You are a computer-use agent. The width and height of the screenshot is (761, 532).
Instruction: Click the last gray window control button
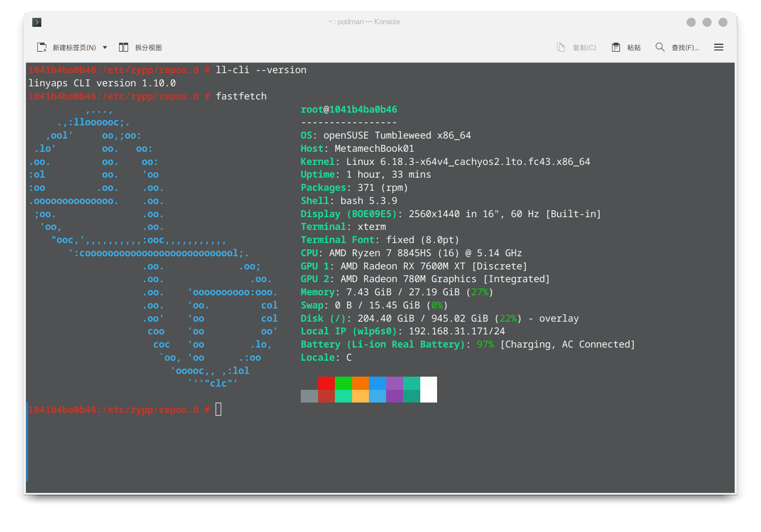(723, 22)
